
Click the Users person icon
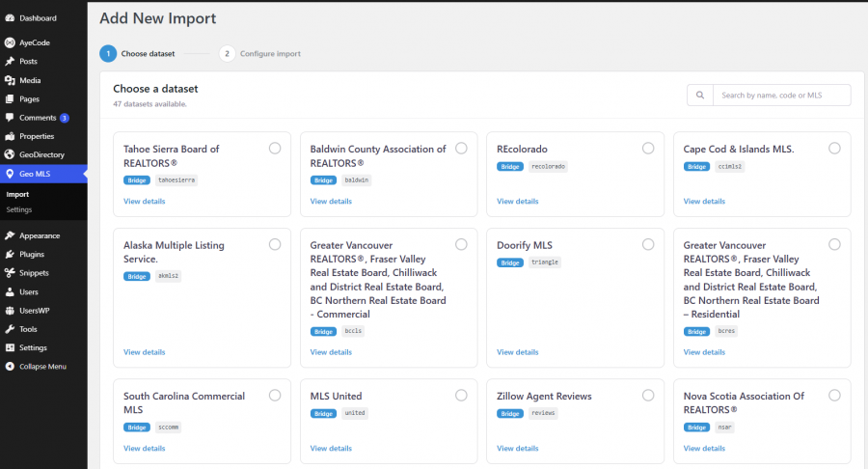pyautogui.click(x=10, y=291)
